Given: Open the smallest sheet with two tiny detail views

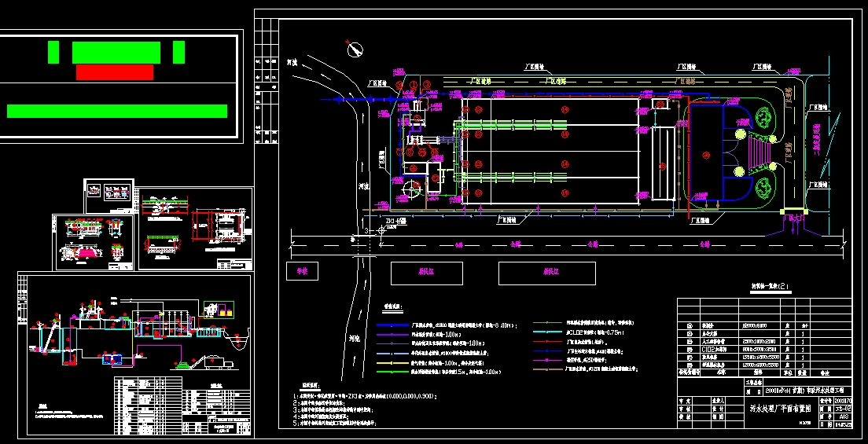Looking at the screenshot, I should coord(109,196).
